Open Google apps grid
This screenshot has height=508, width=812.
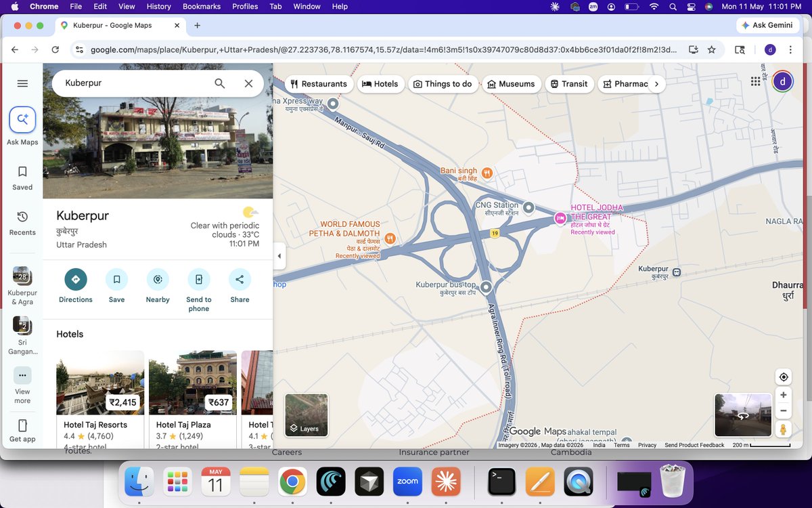click(x=756, y=81)
